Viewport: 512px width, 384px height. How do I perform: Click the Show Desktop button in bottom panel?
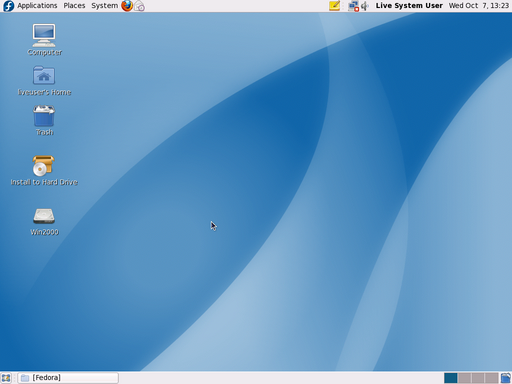pos(6,378)
